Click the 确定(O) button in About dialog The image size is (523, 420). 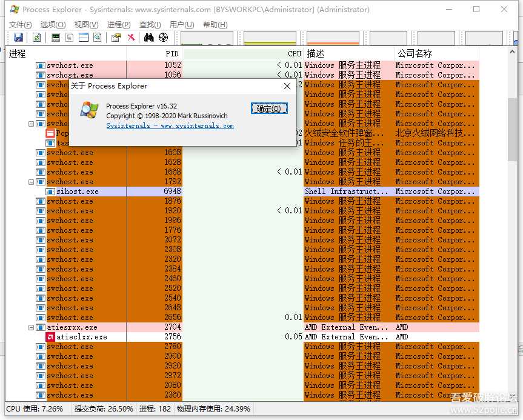click(x=268, y=109)
